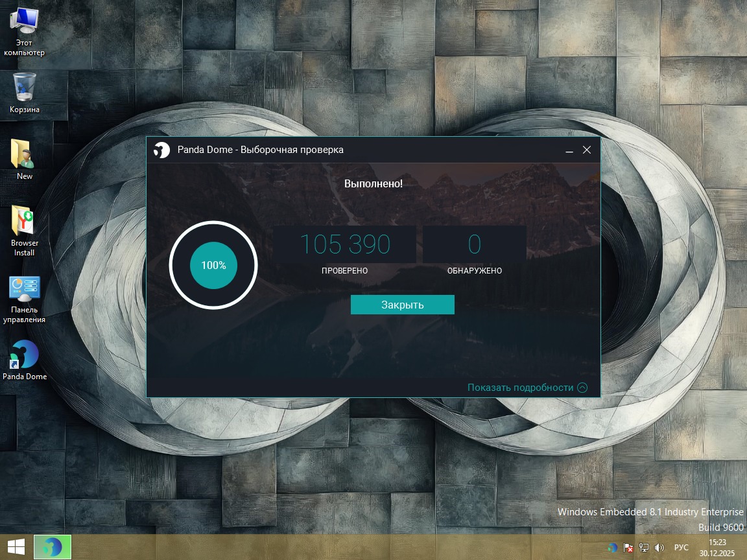Screen dimensions: 747x560
Task: Click the detected threats counter showing 0
Action: 474,244
